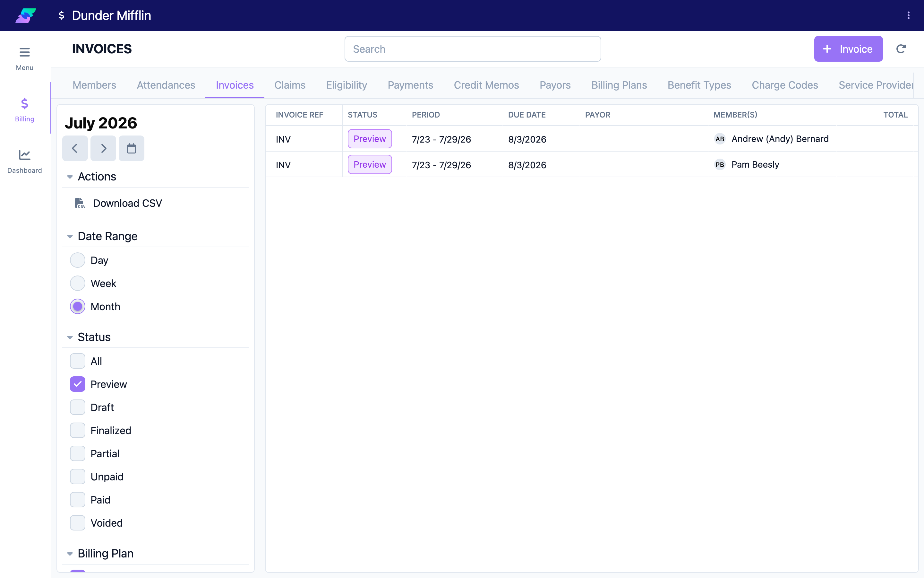Screen dimensions: 924x578
Task: Click Preview status on Andrew Bernard's invoice
Action: [x=370, y=139]
